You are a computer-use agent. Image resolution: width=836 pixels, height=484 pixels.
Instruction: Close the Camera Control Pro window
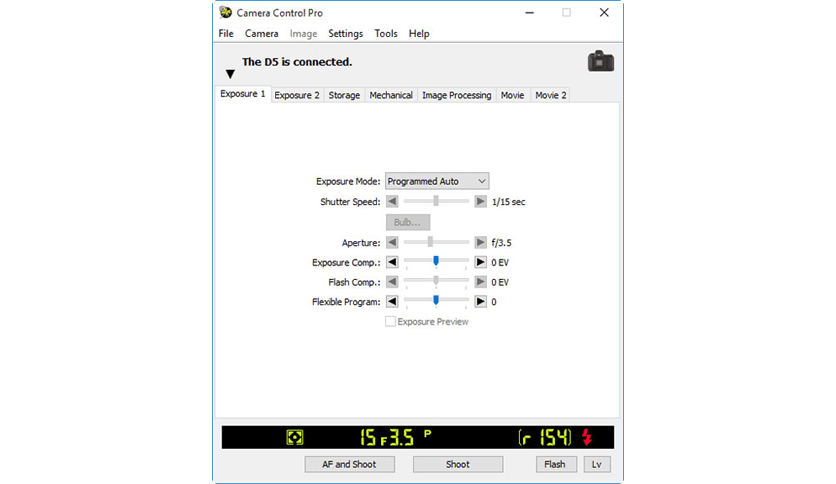click(x=604, y=13)
